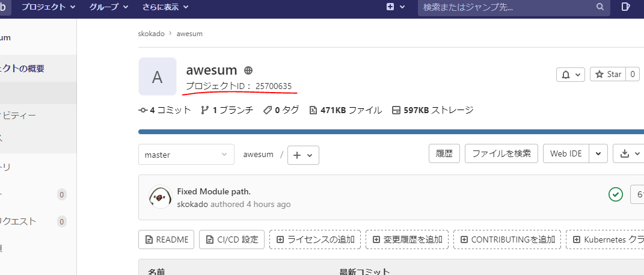Click the public globe icon beside awesum

coord(248,70)
